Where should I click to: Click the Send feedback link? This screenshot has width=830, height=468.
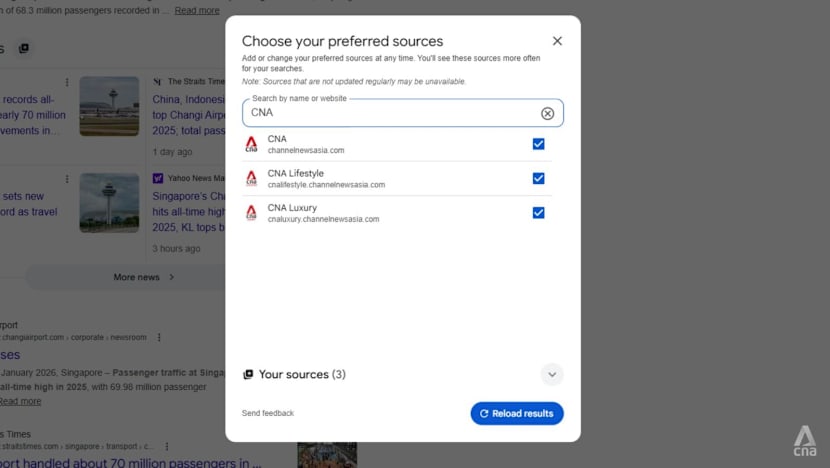point(268,413)
